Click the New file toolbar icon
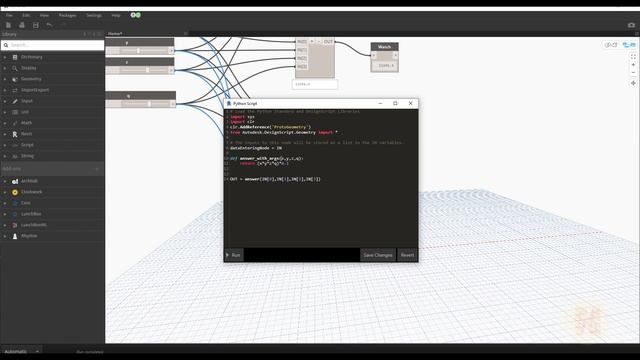Viewport: 640px width, 360px height. (8, 25)
